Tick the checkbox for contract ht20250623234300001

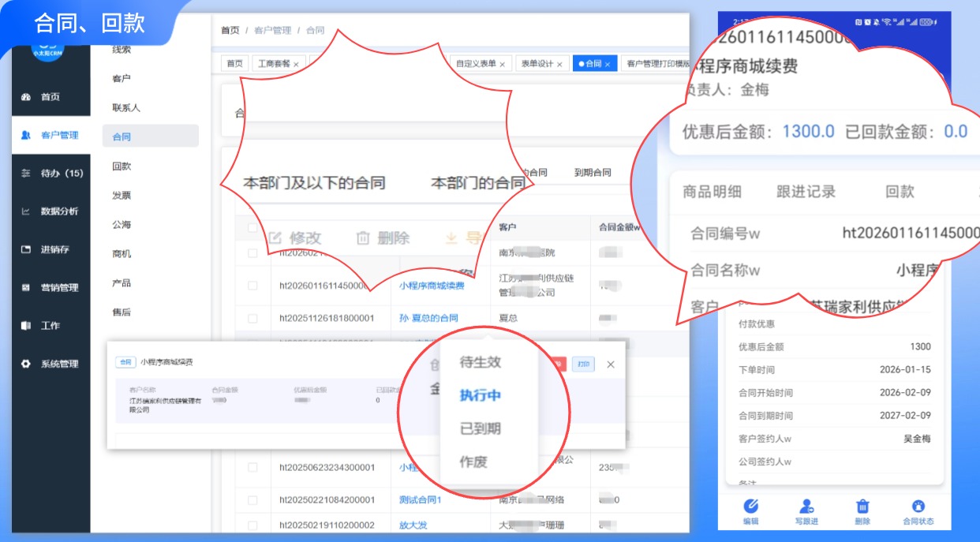click(252, 468)
